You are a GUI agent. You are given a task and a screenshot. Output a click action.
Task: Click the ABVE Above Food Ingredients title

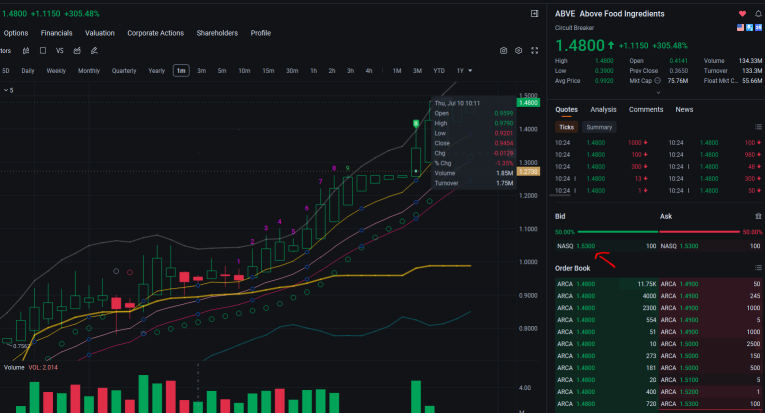click(x=609, y=14)
